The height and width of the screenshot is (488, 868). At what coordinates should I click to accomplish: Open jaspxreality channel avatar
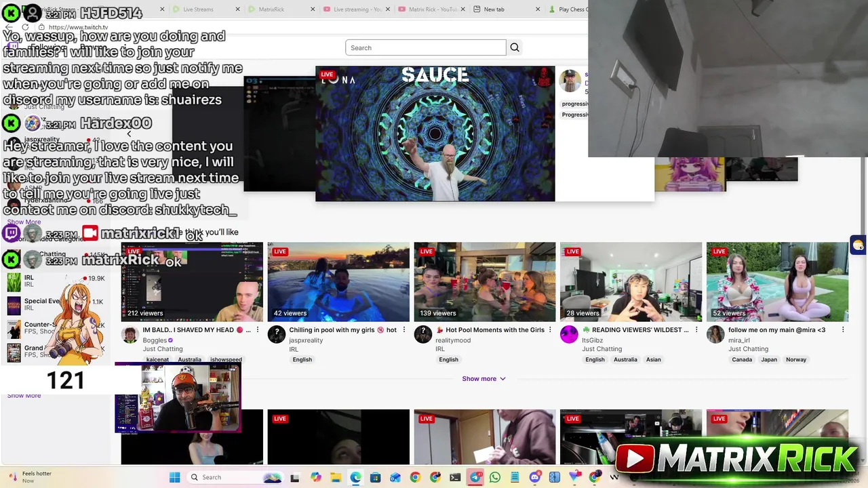[277, 335]
